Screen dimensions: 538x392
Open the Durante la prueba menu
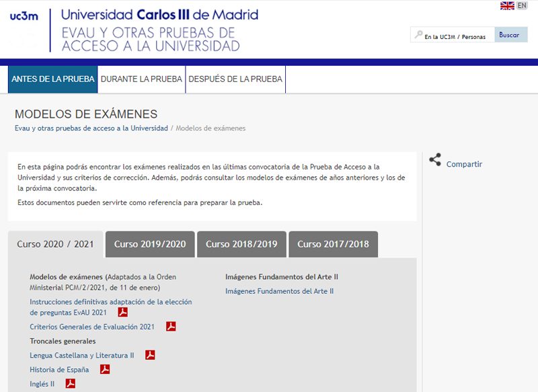point(141,79)
